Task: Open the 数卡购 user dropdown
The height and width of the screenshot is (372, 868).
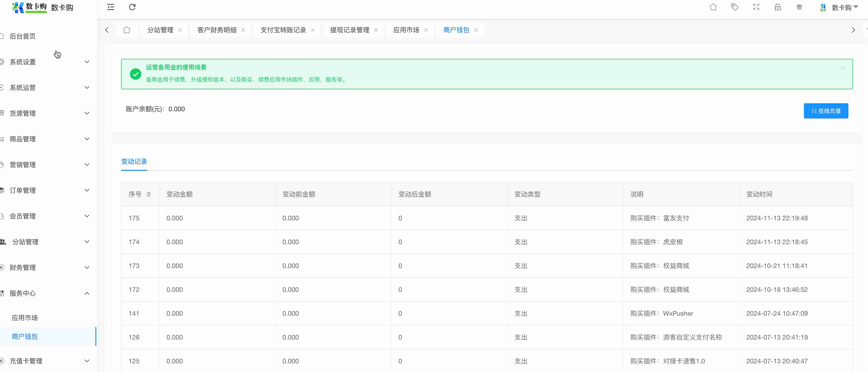Action: coord(841,7)
